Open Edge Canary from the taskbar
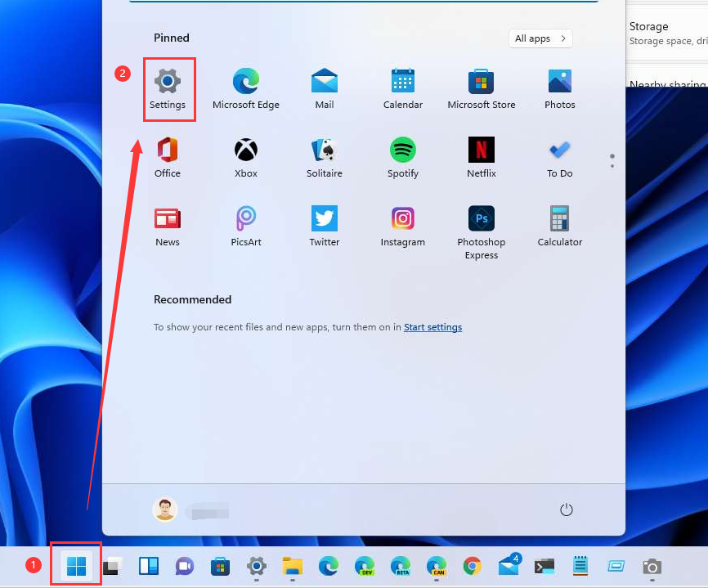The image size is (708, 588). tap(437, 565)
